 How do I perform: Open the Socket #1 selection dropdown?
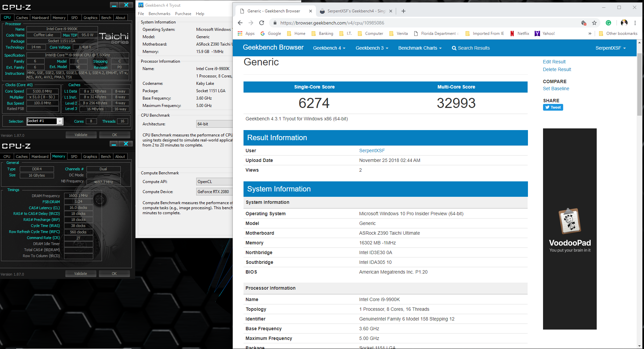[60, 121]
